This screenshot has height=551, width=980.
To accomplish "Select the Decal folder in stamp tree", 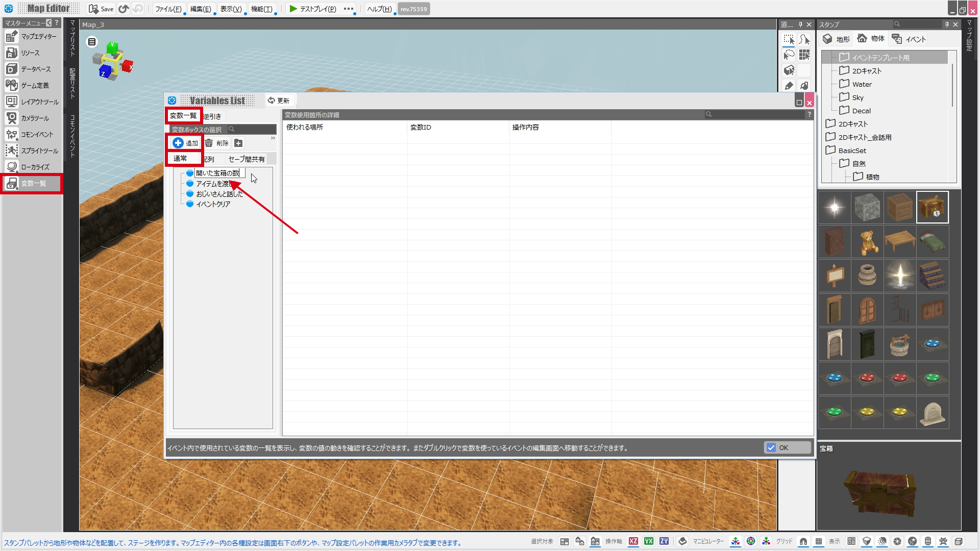I will tap(855, 111).
